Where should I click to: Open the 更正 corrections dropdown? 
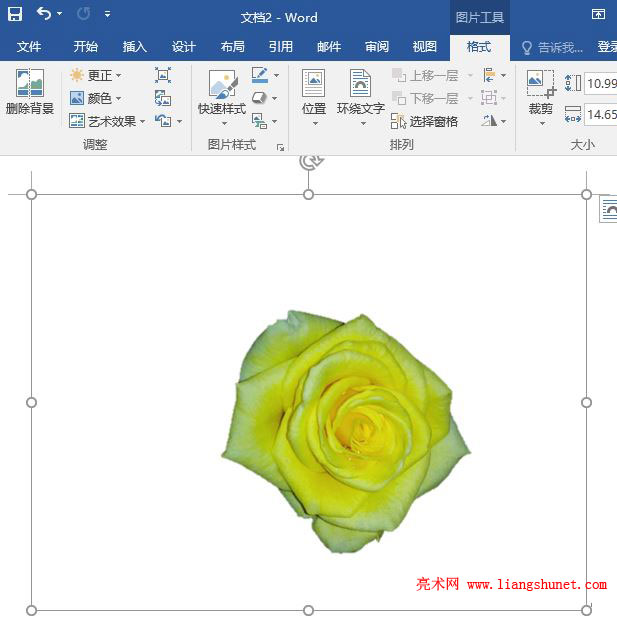click(x=95, y=75)
